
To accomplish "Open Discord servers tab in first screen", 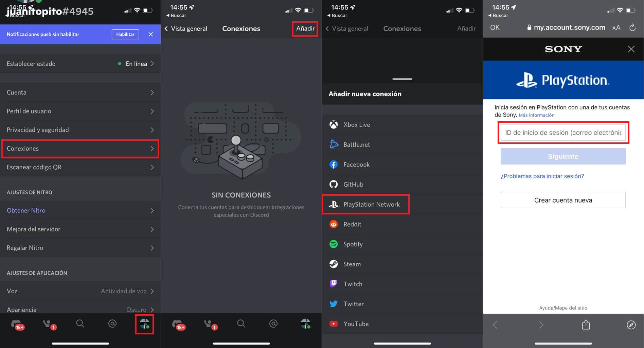I will coord(17,324).
